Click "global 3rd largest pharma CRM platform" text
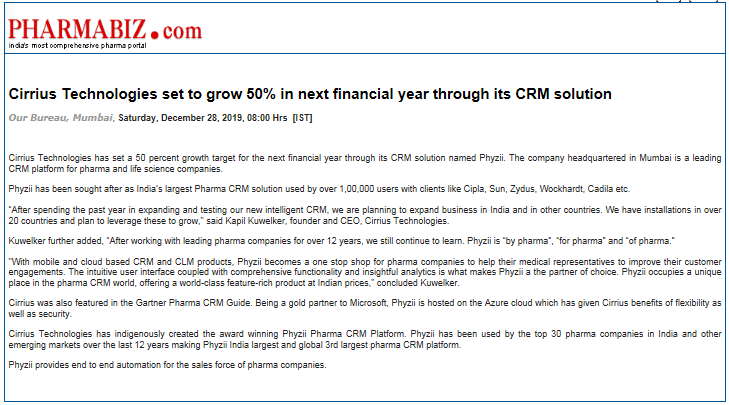 tap(378, 345)
